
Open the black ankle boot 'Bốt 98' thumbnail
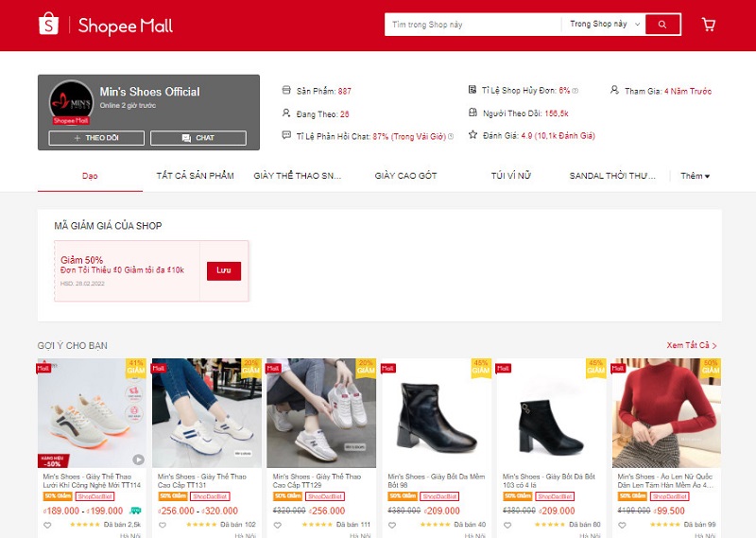coord(435,413)
